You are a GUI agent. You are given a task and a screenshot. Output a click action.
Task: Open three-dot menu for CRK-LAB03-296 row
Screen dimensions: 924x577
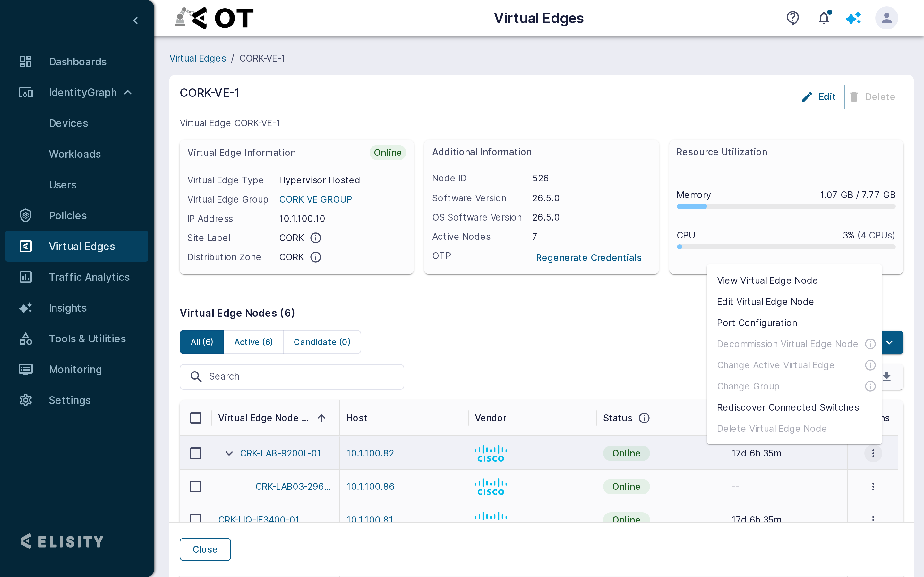(873, 487)
